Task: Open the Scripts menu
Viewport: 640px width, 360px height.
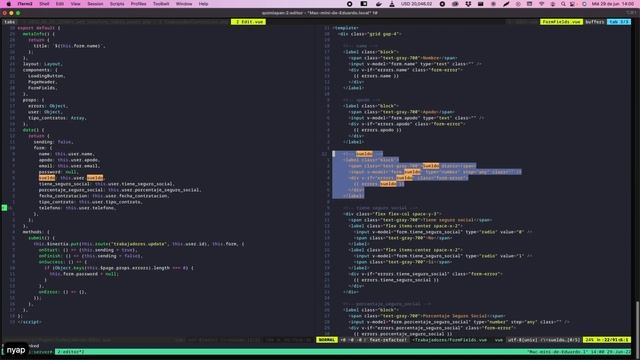Action: (x=117, y=4)
